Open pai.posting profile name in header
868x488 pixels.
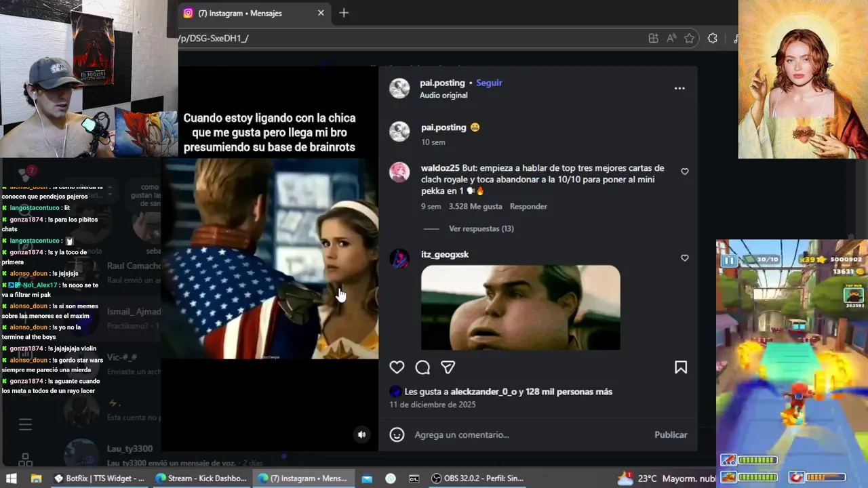[442, 83]
